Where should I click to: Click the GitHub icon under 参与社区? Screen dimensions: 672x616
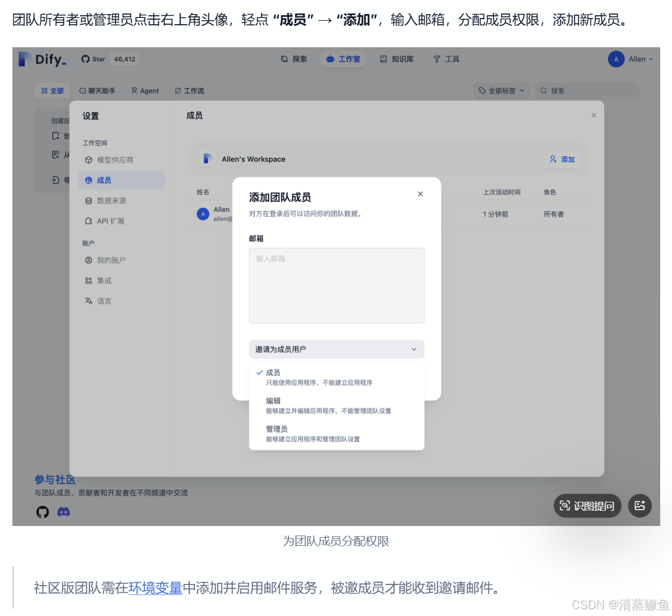(x=42, y=512)
